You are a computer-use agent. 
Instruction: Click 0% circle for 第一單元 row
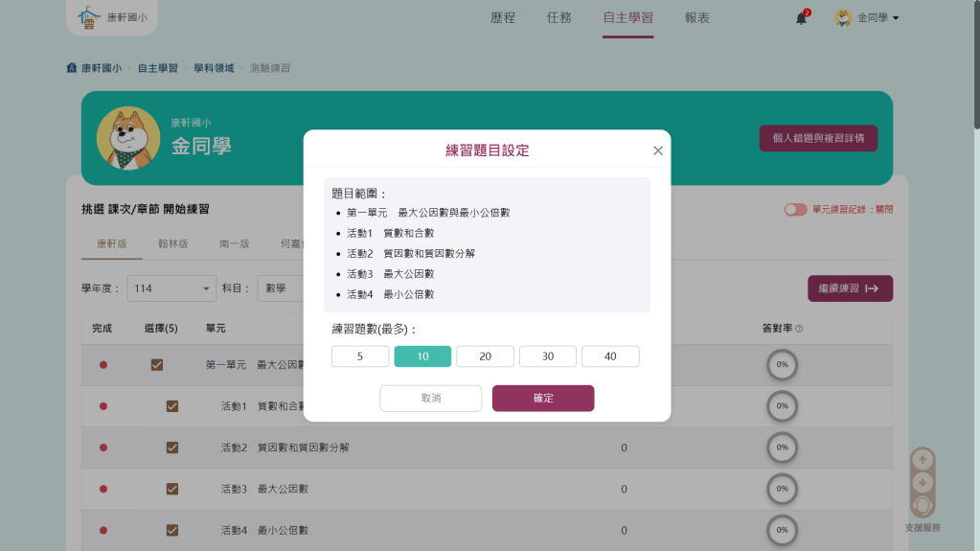[x=782, y=365]
